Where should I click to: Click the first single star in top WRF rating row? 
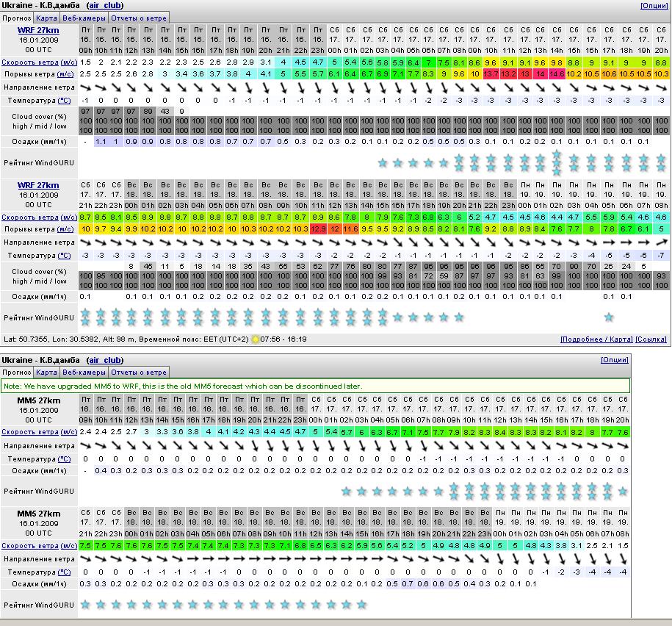(x=382, y=163)
